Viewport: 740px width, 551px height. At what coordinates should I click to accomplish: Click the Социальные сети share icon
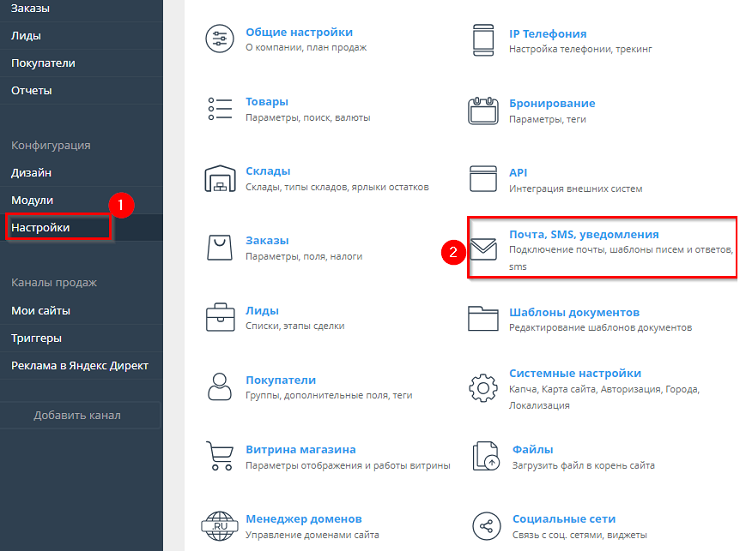483,526
